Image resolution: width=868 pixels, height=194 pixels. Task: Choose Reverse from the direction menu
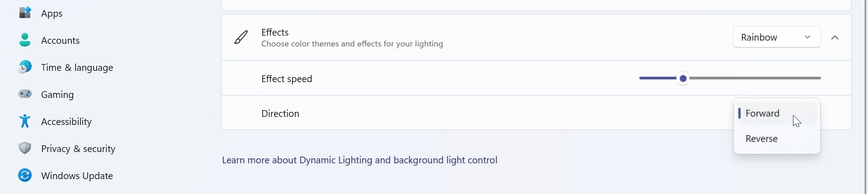point(777,139)
